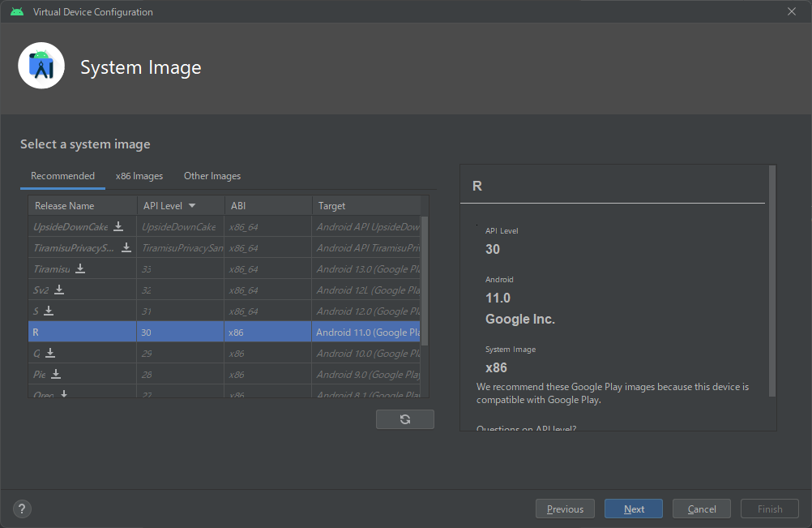Screen dimensions: 812x528
Task: Download the Sv2 API 32 image
Action: [59, 290]
